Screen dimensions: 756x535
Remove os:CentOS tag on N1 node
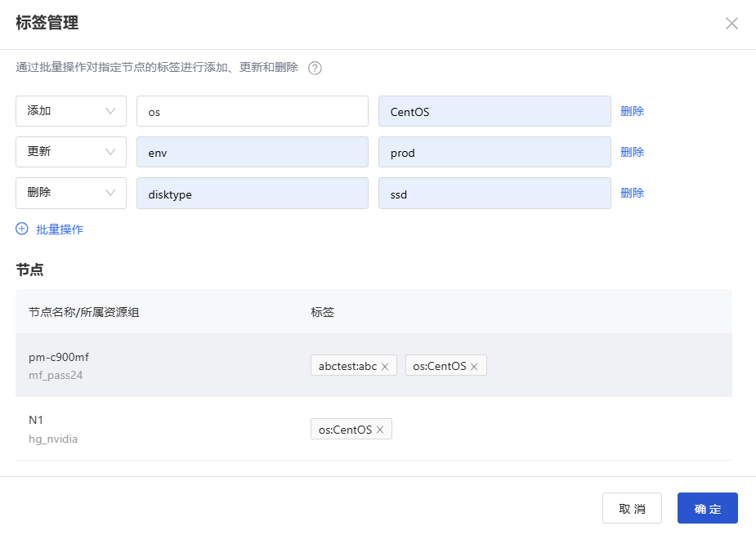380,430
